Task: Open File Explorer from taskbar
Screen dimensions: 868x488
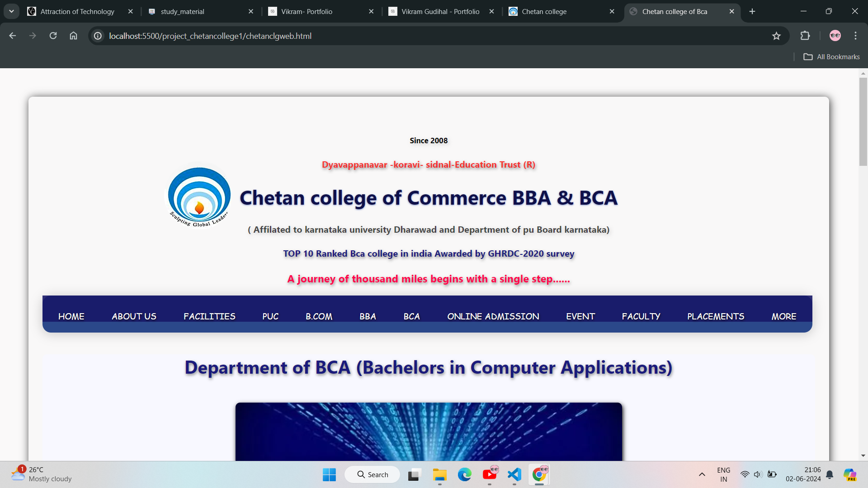Action: (439, 474)
